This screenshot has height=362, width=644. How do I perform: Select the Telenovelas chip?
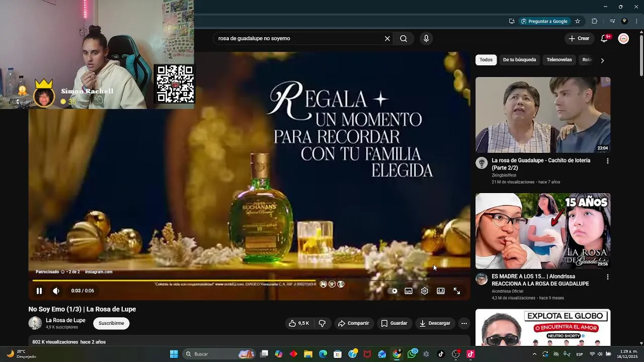559,60
